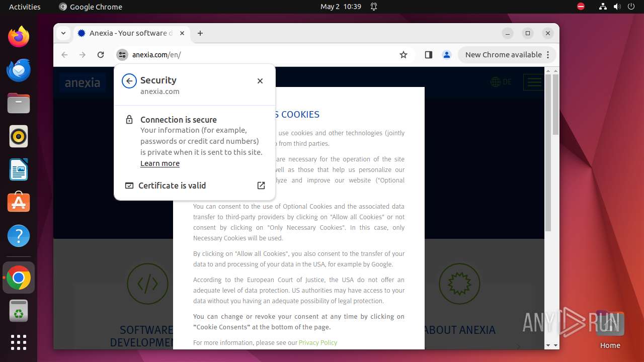This screenshot has width=644, height=362.
Task: Click the Software Development code icon
Action: pyautogui.click(x=147, y=284)
